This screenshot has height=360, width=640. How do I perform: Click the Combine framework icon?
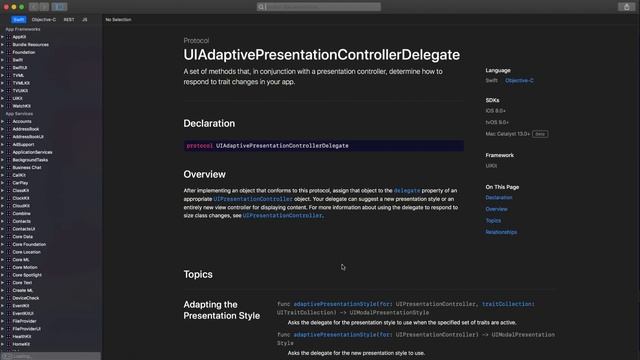click(x=9, y=213)
